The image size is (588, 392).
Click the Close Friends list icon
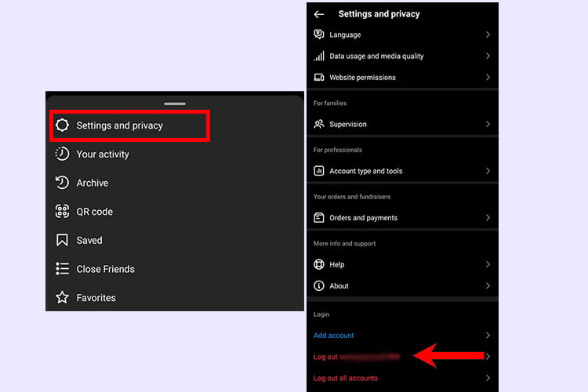click(x=63, y=269)
